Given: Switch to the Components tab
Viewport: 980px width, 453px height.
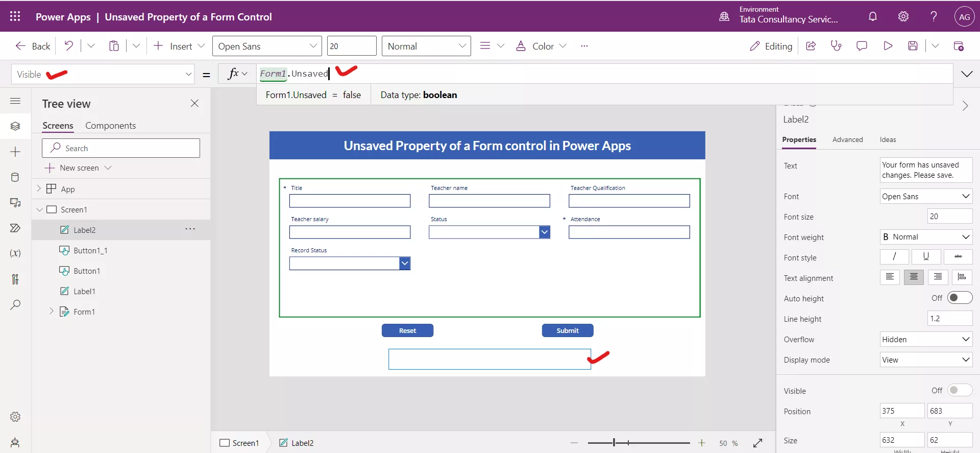Looking at the screenshot, I should coord(110,126).
